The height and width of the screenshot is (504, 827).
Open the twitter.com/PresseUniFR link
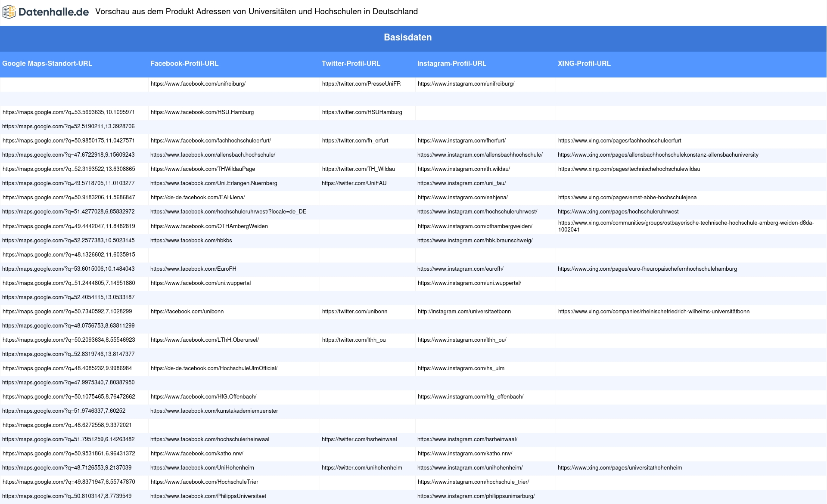tap(361, 84)
